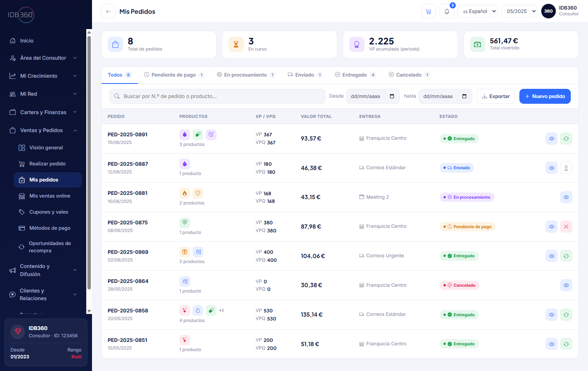Screen dimensions: 588x371
Task: Click the moon product icon of PED-2025-0891
Action: coord(211,134)
